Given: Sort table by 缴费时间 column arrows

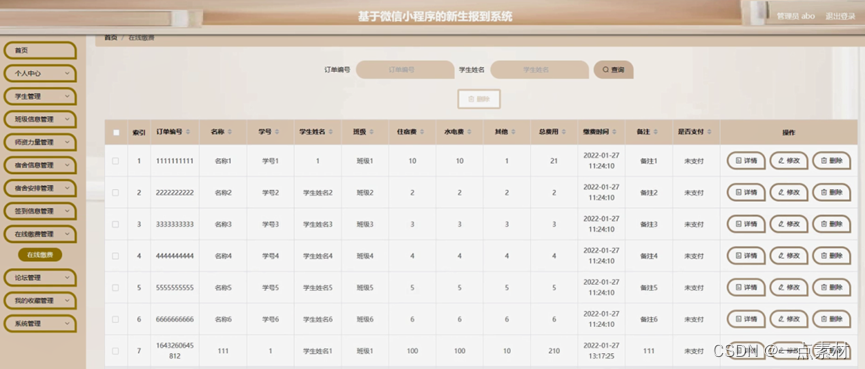Looking at the screenshot, I should (614, 132).
